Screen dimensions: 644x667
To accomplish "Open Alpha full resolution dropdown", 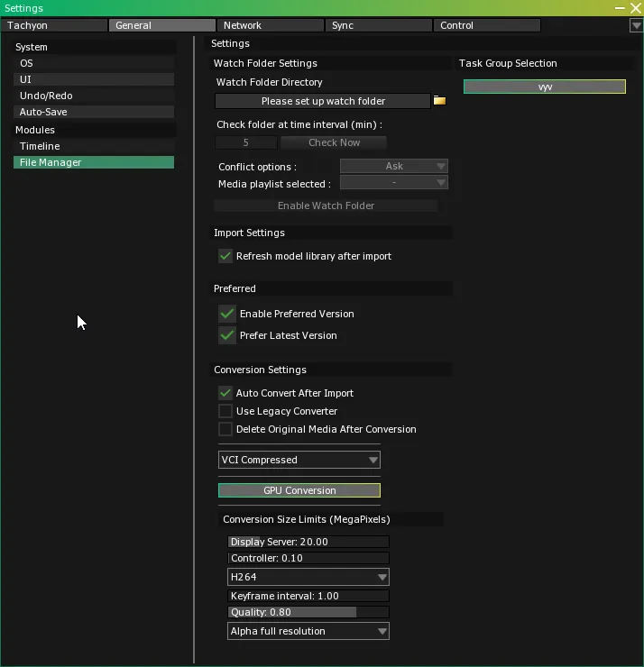I will tap(308, 631).
